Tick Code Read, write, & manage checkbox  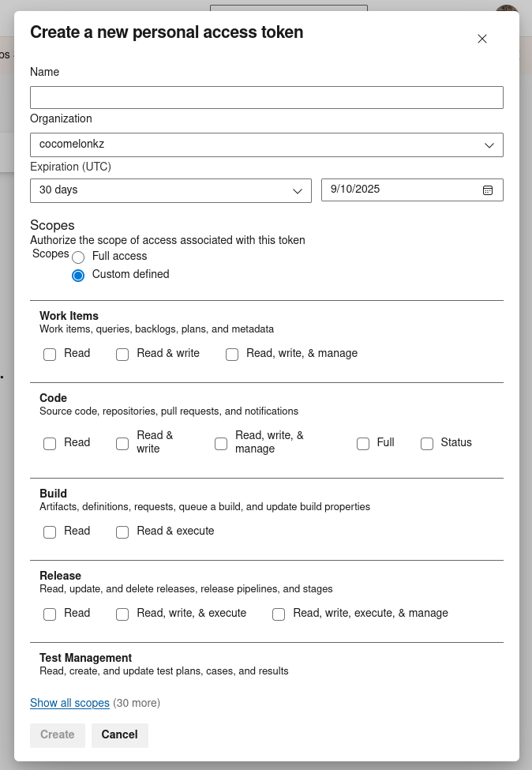221,444
